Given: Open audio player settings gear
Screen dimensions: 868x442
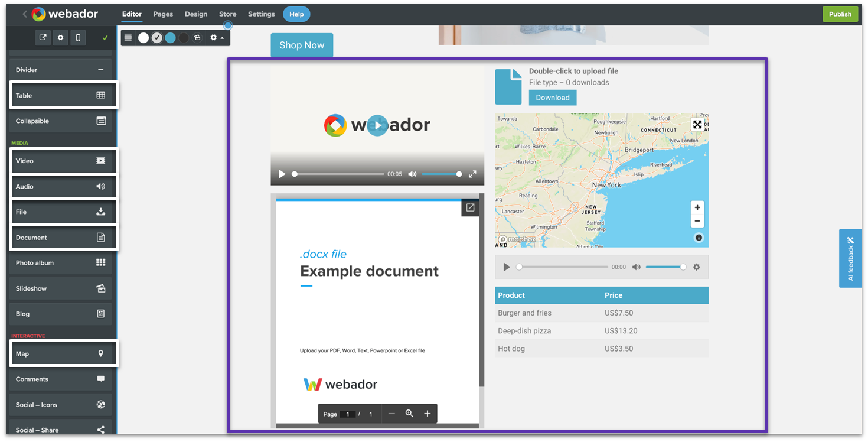Looking at the screenshot, I should [696, 267].
